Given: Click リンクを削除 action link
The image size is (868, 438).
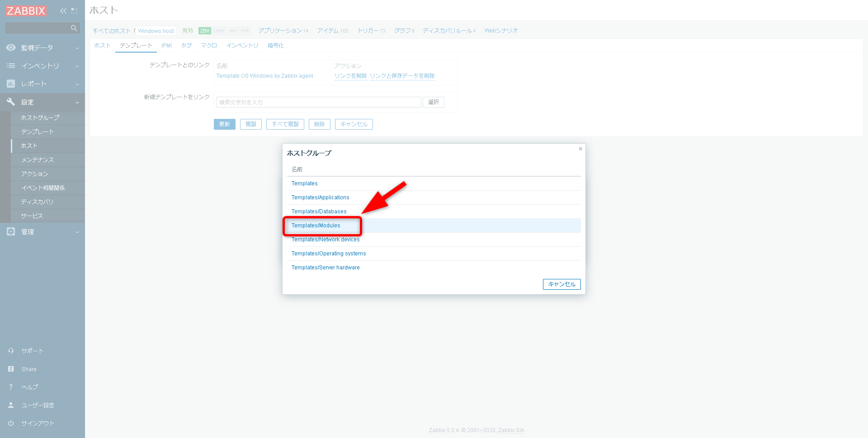Looking at the screenshot, I should 351,76.
